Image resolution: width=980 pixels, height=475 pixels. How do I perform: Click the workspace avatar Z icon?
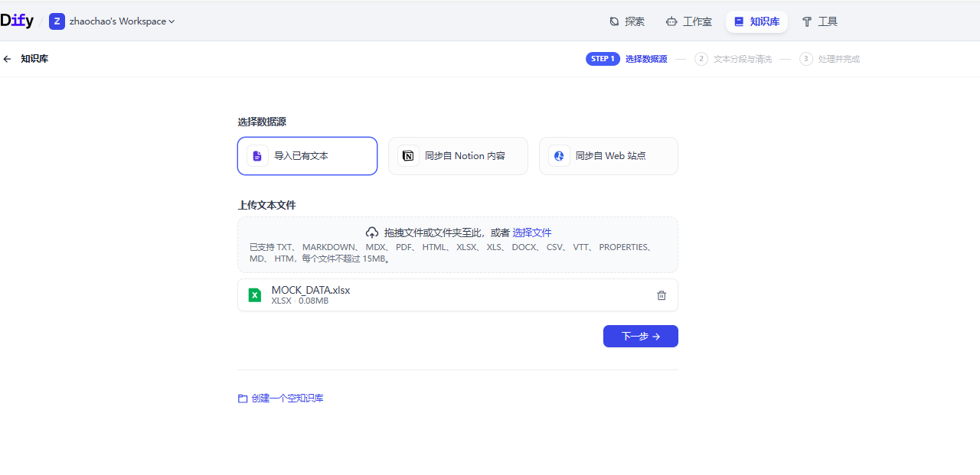(x=57, y=21)
